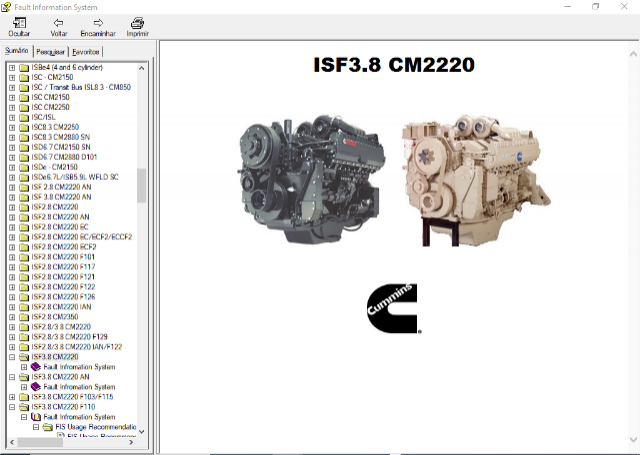640x455 pixels.
Task: Click the ISF2.8 CM2220 F122 folder icon
Action: [x=24, y=287]
